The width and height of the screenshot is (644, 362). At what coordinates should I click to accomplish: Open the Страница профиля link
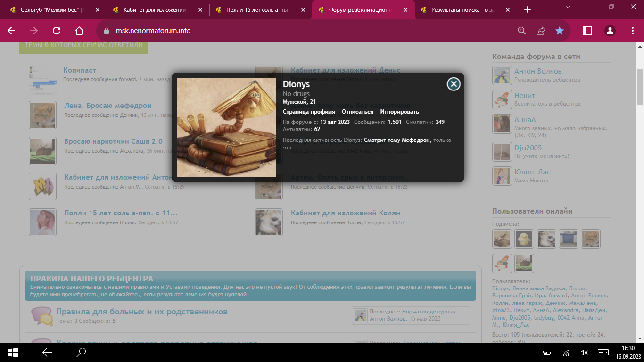pyautogui.click(x=309, y=112)
